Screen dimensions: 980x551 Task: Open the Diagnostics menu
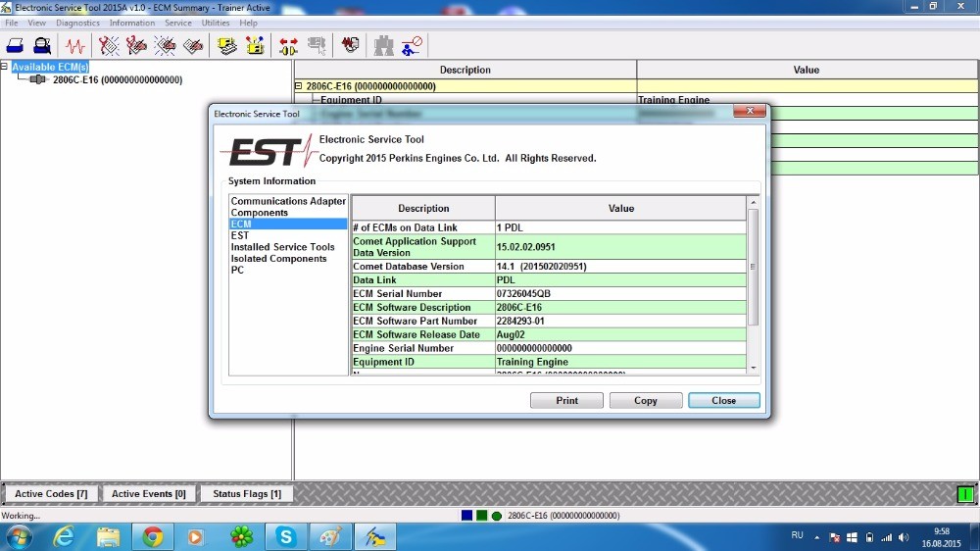click(77, 23)
